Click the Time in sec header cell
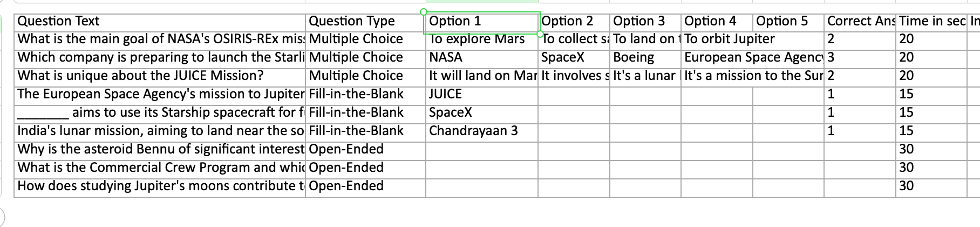980x227 pixels. coord(932,22)
